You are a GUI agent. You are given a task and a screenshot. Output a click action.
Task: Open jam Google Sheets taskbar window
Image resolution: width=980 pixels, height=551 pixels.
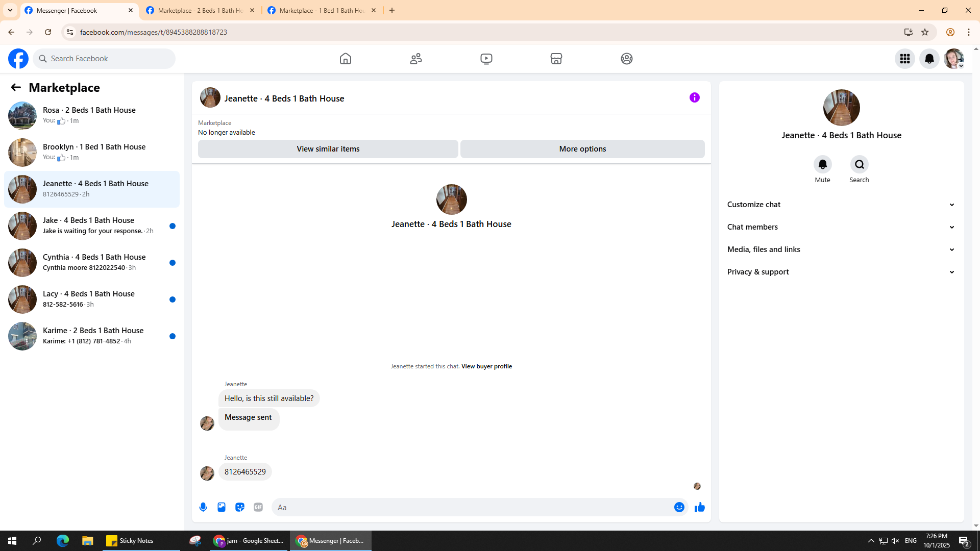pyautogui.click(x=249, y=541)
